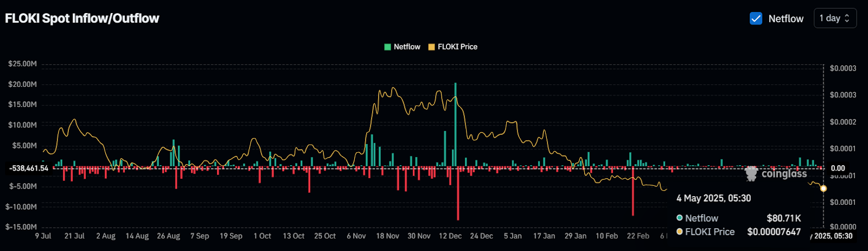The height and width of the screenshot is (251, 868).
Task: Click the 17 Jan date label
Action: (544, 236)
